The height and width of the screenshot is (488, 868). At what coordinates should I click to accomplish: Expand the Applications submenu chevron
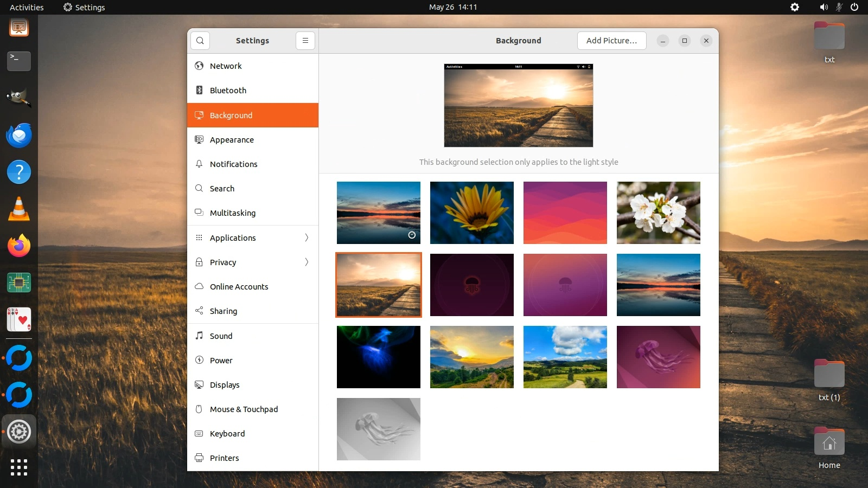click(307, 238)
